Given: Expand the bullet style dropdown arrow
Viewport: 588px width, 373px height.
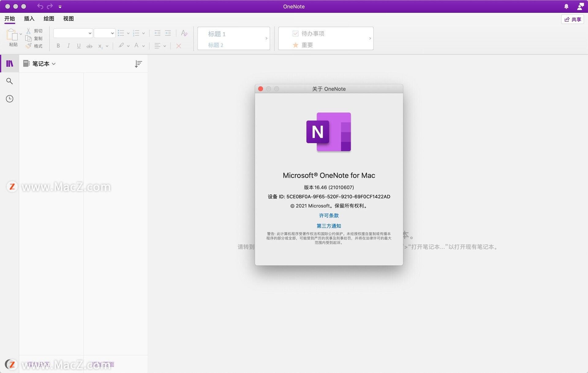Looking at the screenshot, I should click(128, 33).
